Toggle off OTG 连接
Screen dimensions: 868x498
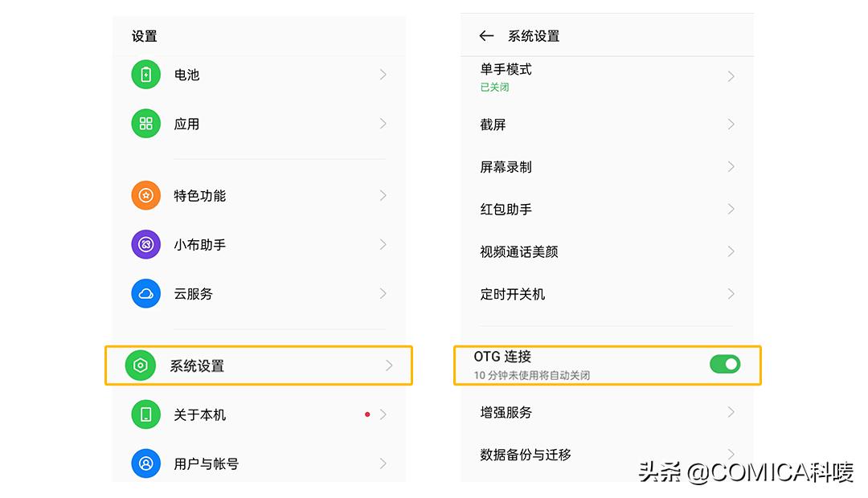(724, 364)
